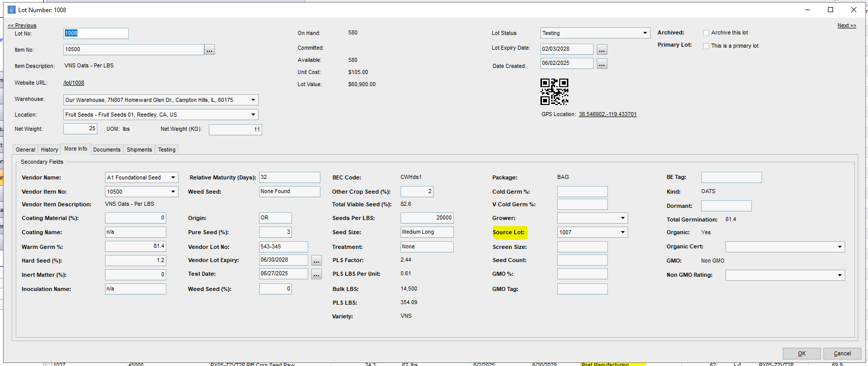Click the BE Tag input field
868x366 pixels.
(731, 177)
